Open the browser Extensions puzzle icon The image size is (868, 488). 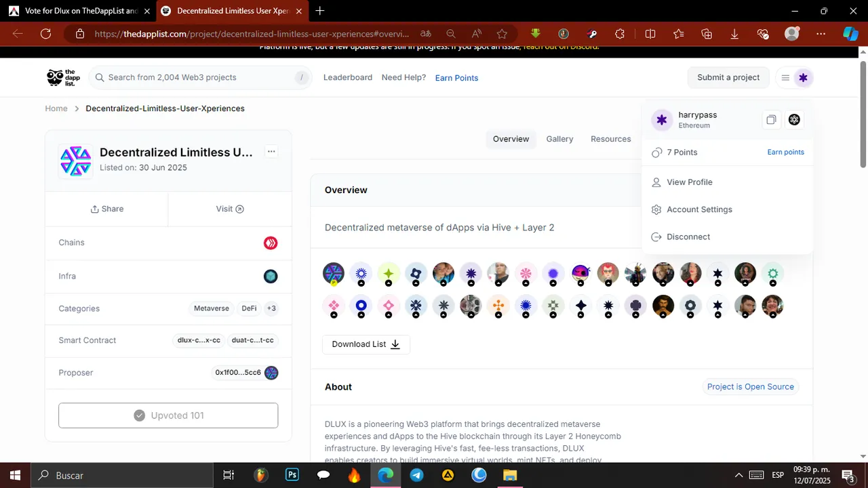coord(620,34)
